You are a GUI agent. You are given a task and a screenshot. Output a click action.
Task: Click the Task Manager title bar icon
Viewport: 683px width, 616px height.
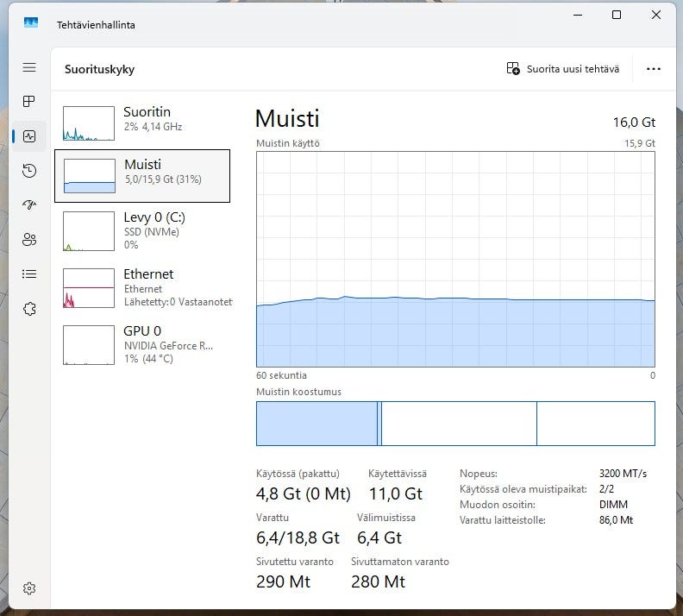[x=31, y=23]
